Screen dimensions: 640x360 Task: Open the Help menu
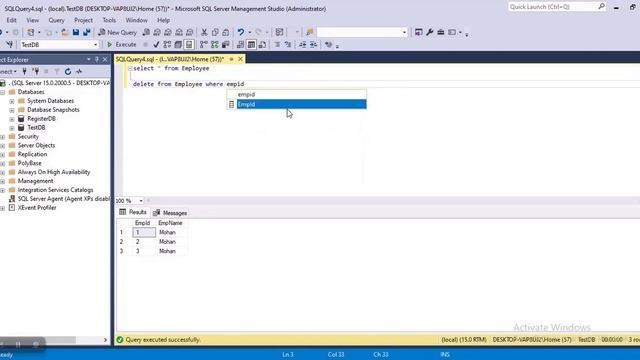[x=163, y=20]
